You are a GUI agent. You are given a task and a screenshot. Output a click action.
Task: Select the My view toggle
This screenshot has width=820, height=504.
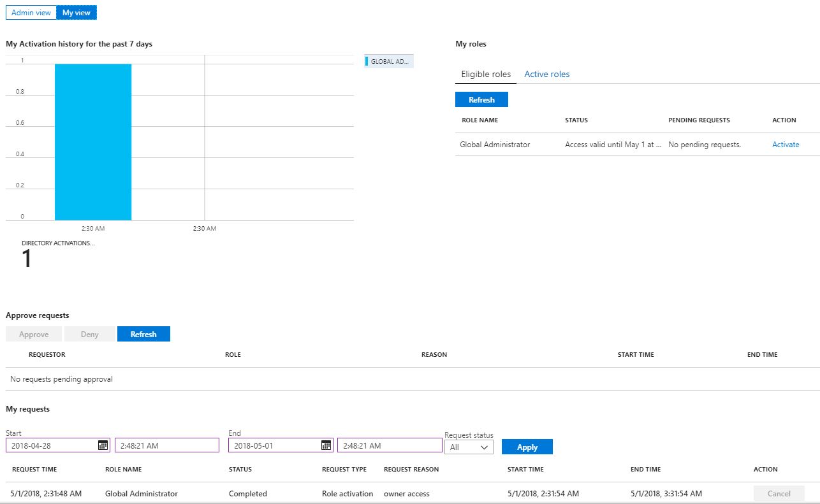pos(77,13)
